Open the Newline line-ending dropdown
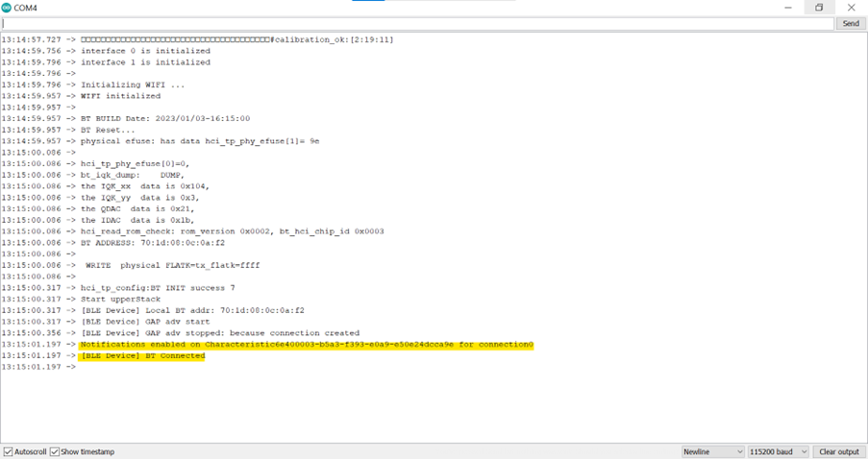 pos(711,451)
